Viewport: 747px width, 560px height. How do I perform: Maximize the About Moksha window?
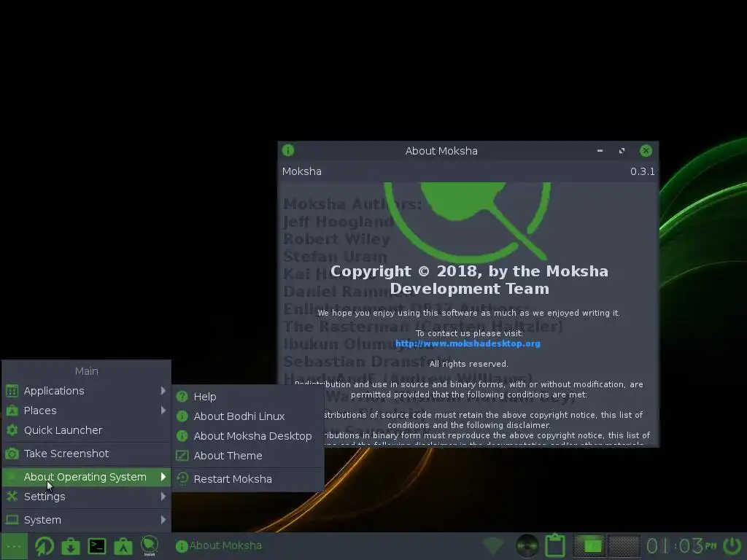tap(622, 150)
